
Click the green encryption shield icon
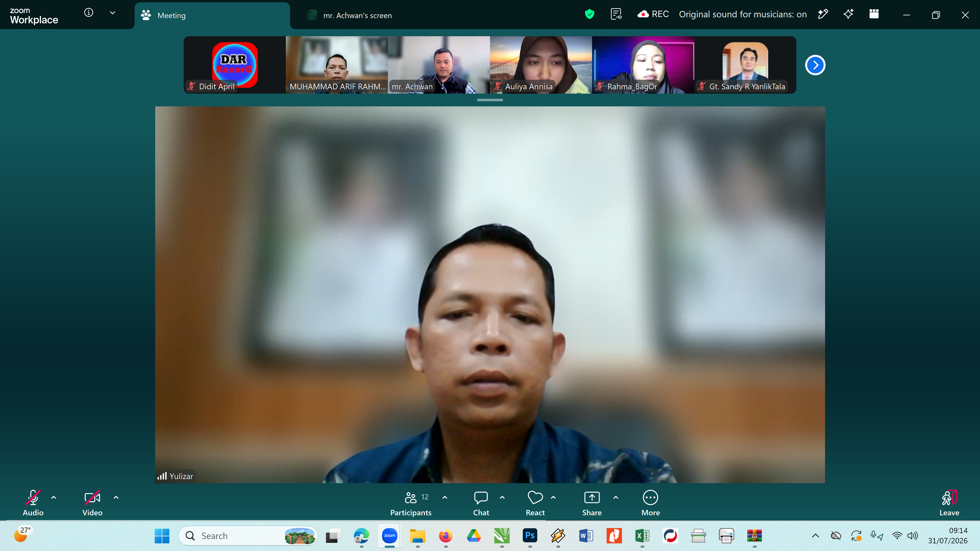pos(589,15)
